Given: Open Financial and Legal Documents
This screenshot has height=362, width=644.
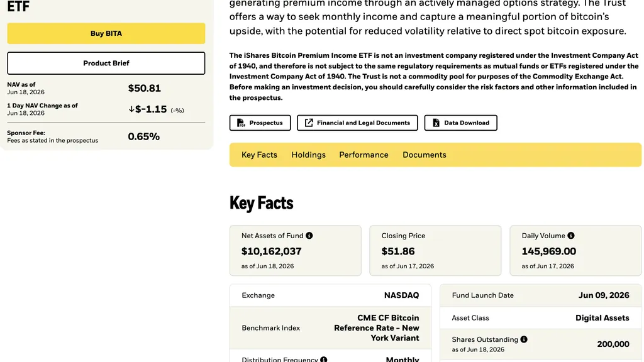Looking at the screenshot, I should tap(357, 123).
